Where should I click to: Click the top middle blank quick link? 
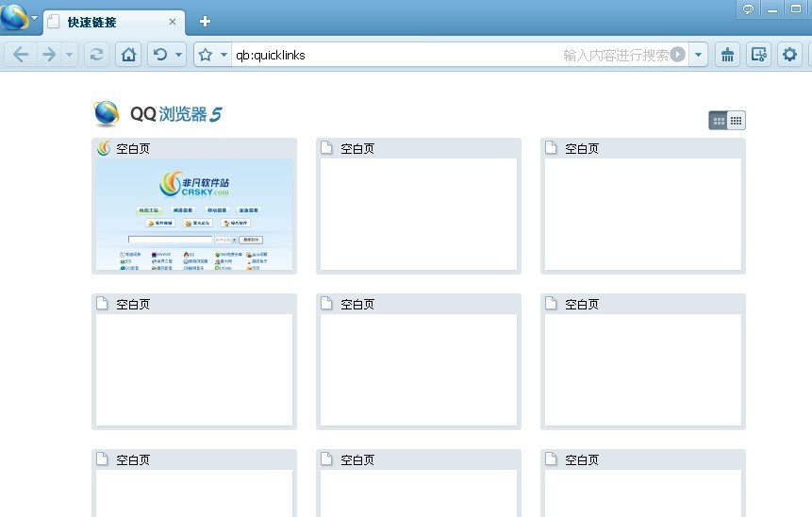coord(419,207)
